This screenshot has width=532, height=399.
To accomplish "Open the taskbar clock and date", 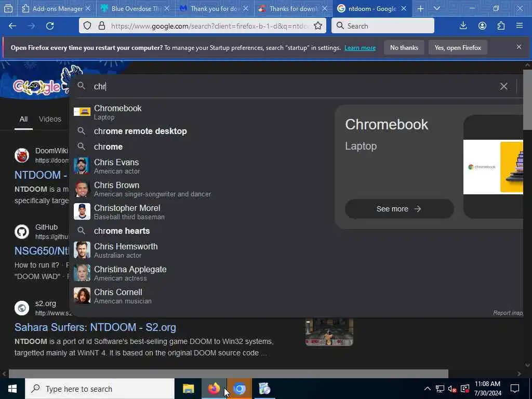I will pos(487,389).
